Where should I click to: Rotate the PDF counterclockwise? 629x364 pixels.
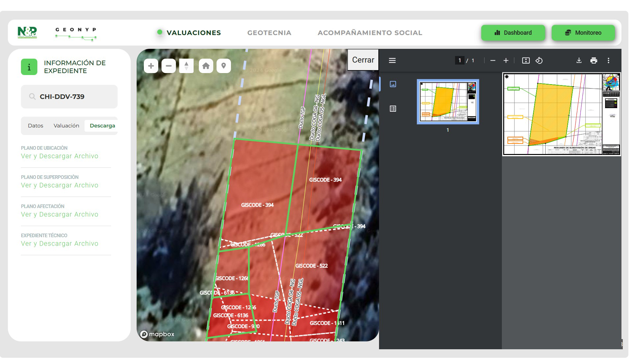[539, 61]
